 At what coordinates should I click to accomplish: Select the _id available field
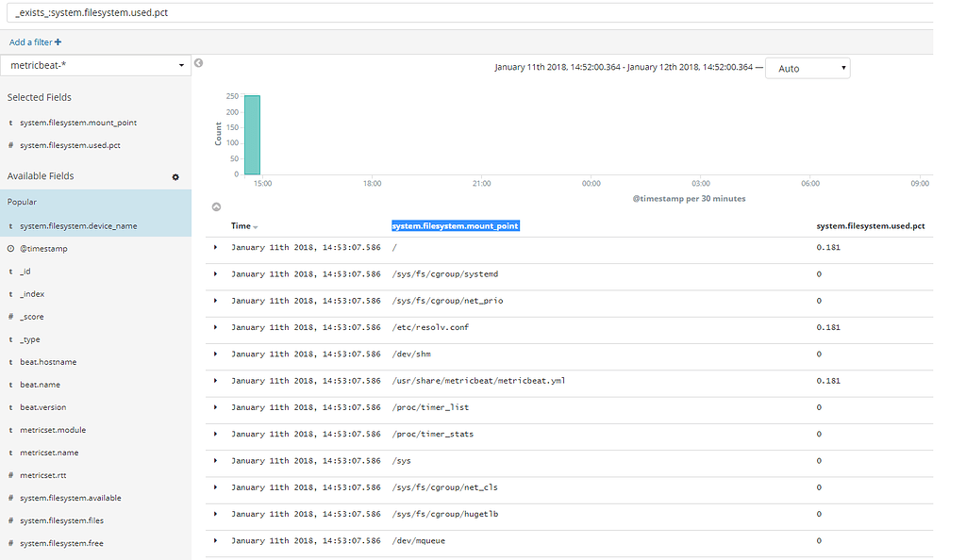pos(25,272)
